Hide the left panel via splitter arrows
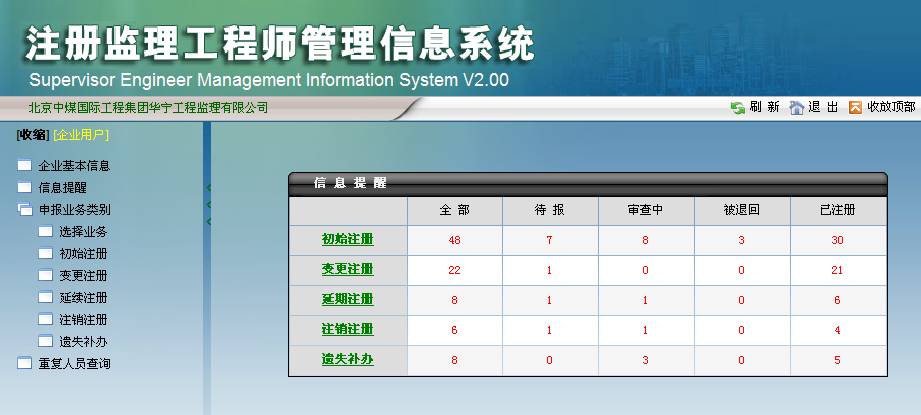This screenshot has height=415, width=921. tap(209, 204)
